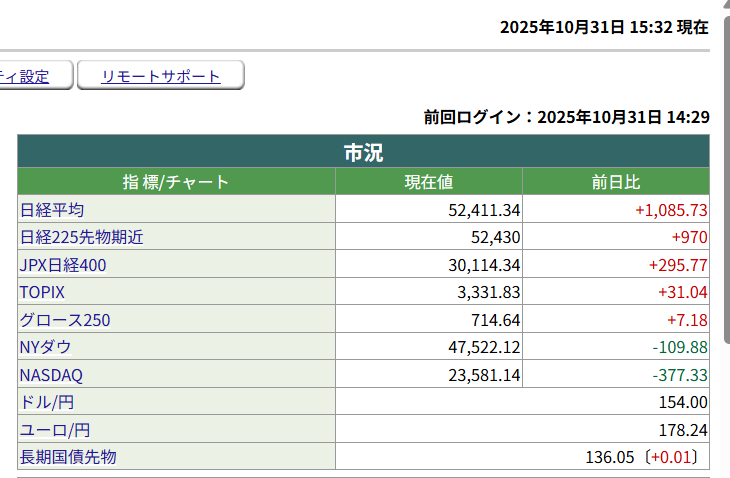Click the TOPIX index link
Viewport: 730px width, 478px height.
(42, 292)
